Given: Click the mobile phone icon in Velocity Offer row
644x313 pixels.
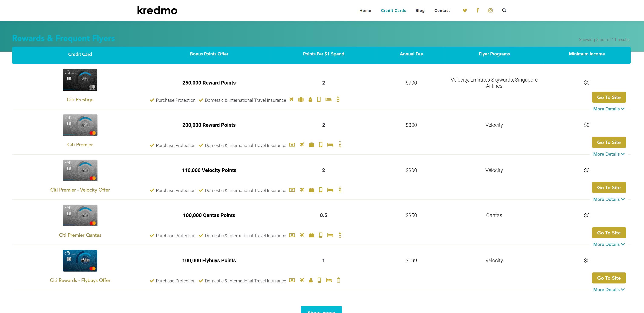Looking at the screenshot, I should 321,190.
